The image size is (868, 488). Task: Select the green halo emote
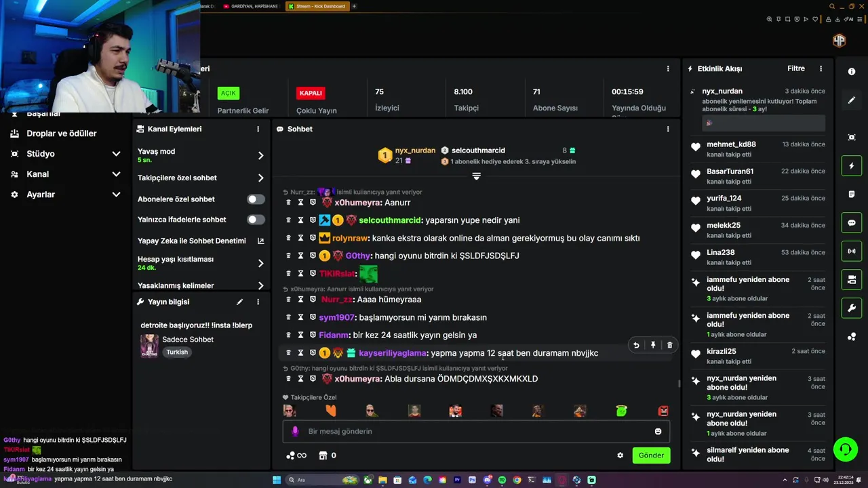(x=621, y=410)
